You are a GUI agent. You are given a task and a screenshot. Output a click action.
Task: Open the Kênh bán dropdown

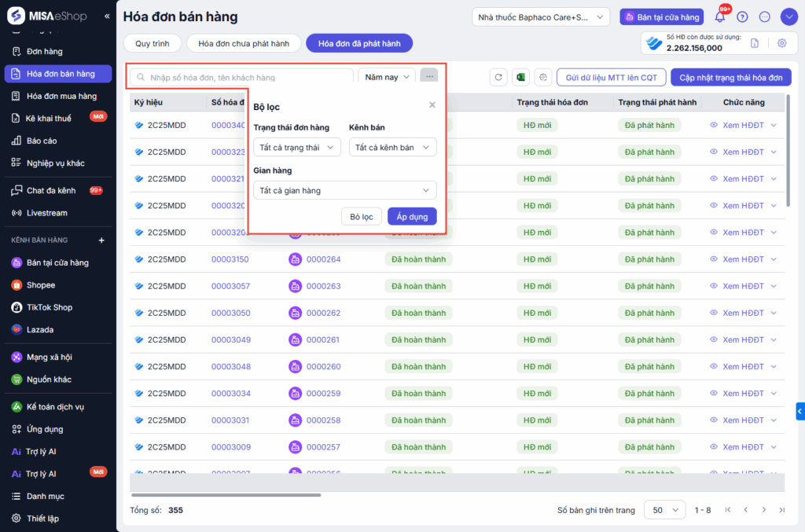[x=392, y=147]
